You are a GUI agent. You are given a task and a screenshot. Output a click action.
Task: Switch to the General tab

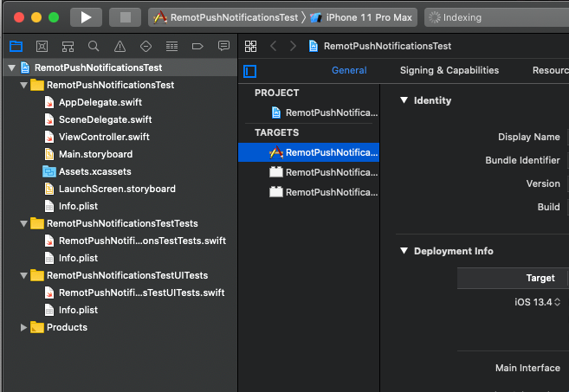point(349,70)
